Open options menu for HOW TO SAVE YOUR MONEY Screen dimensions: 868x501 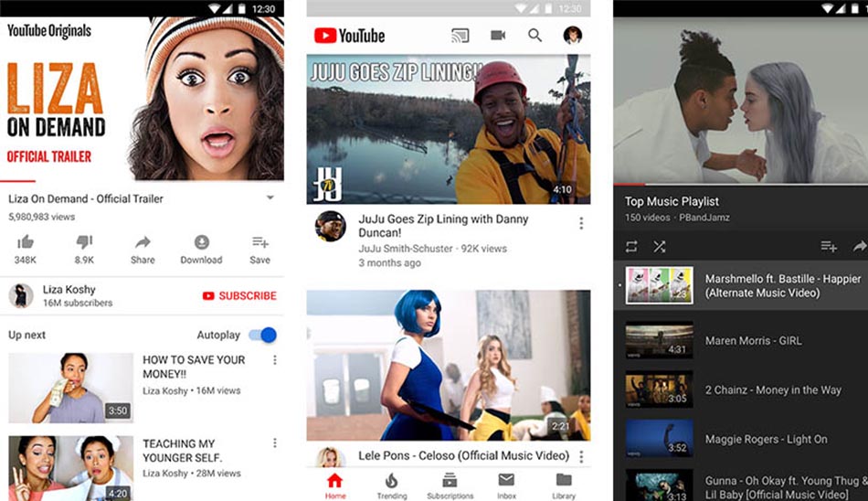coord(275,360)
